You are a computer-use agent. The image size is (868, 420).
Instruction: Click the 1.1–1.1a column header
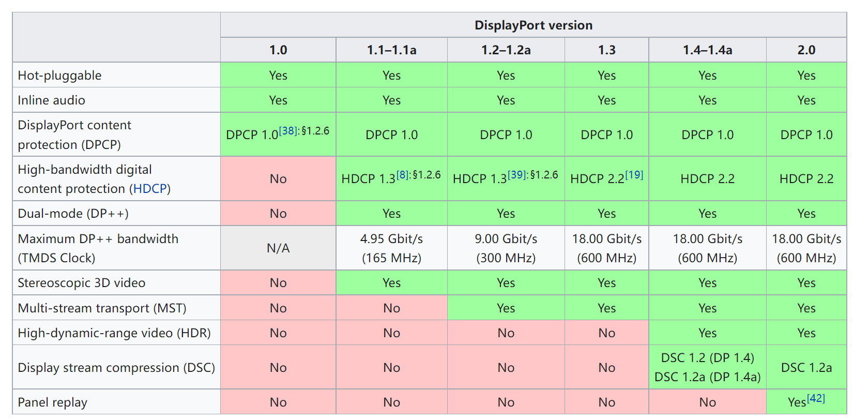(x=391, y=50)
